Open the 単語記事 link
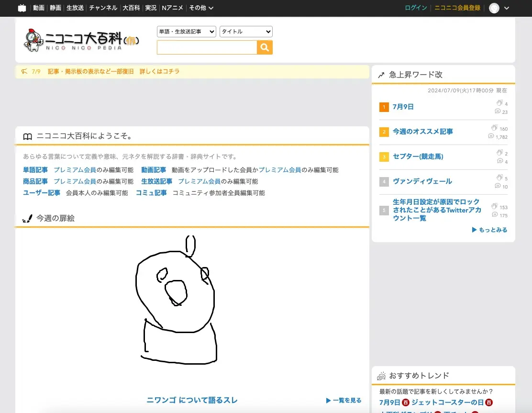The height and width of the screenshot is (413, 532). [x=35, y=170]
